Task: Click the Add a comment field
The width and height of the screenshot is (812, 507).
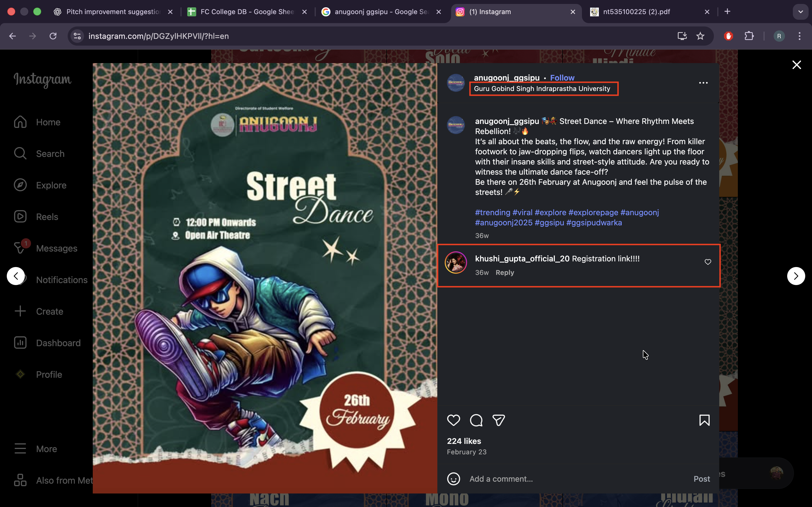Action: coord(570,479)
